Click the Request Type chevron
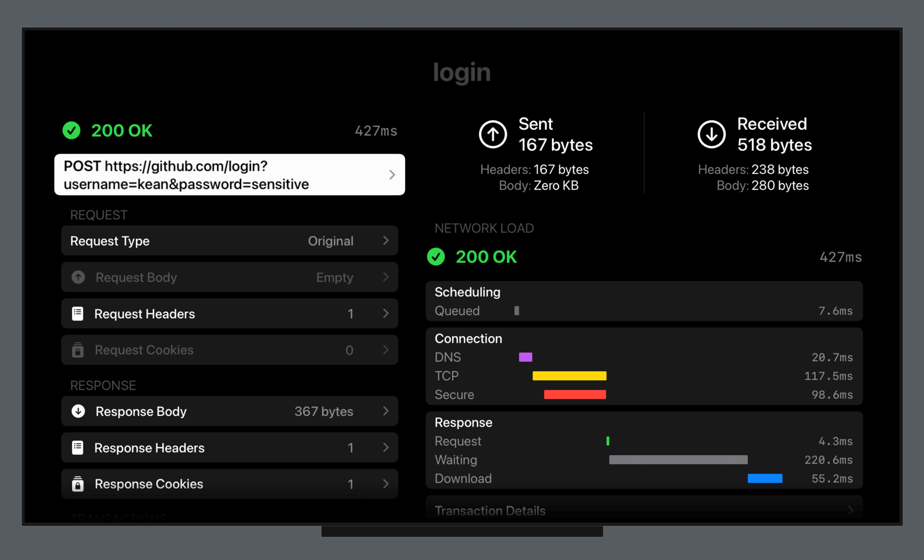The image size is (924, 560). (386, 241)
